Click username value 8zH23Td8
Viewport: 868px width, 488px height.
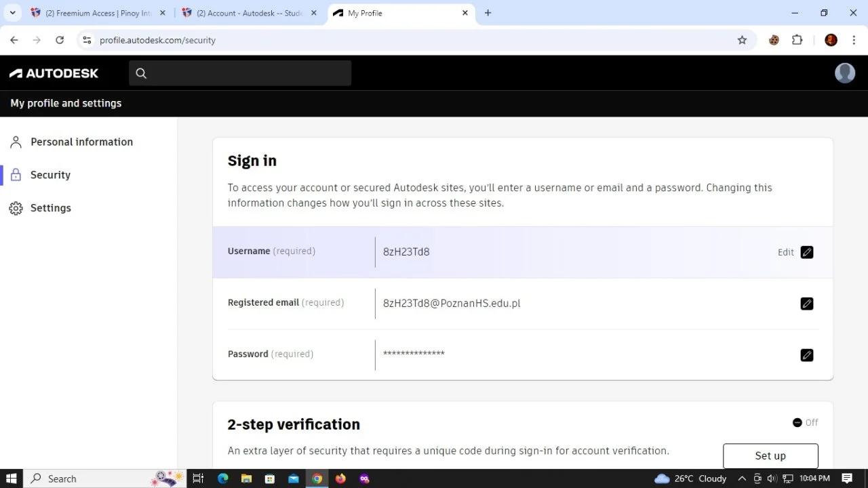pos(406,251)
